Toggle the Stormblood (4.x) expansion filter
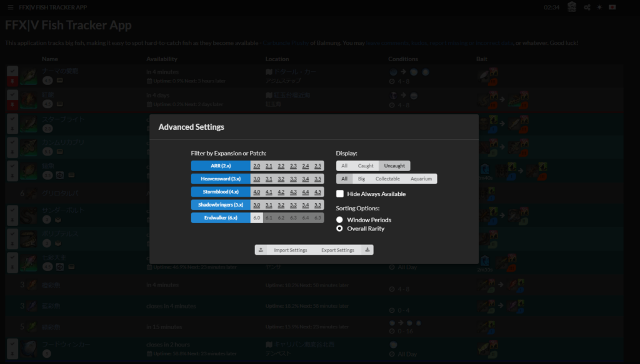The image size is (640, 364). click(221, 192)
